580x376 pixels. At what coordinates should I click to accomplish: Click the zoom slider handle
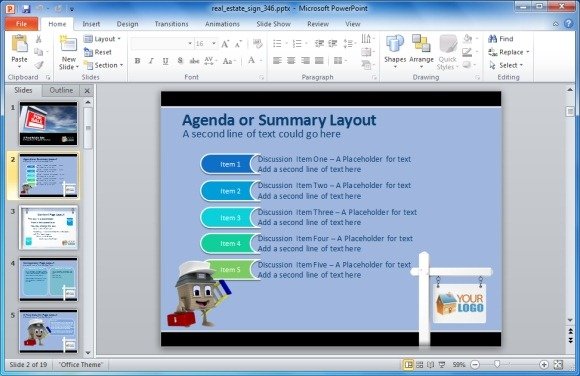(x=497, y=365)
